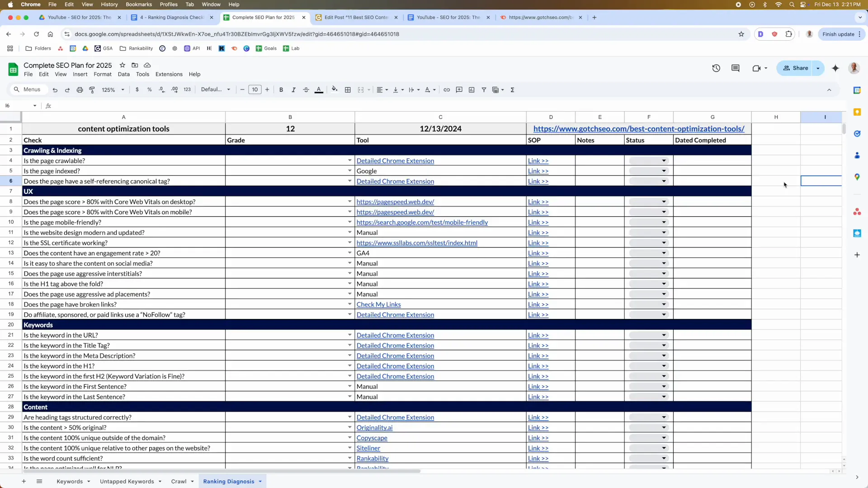Toggle bold formatting
Viewport: 868px width, 488px height.
(x=281, y=89)
